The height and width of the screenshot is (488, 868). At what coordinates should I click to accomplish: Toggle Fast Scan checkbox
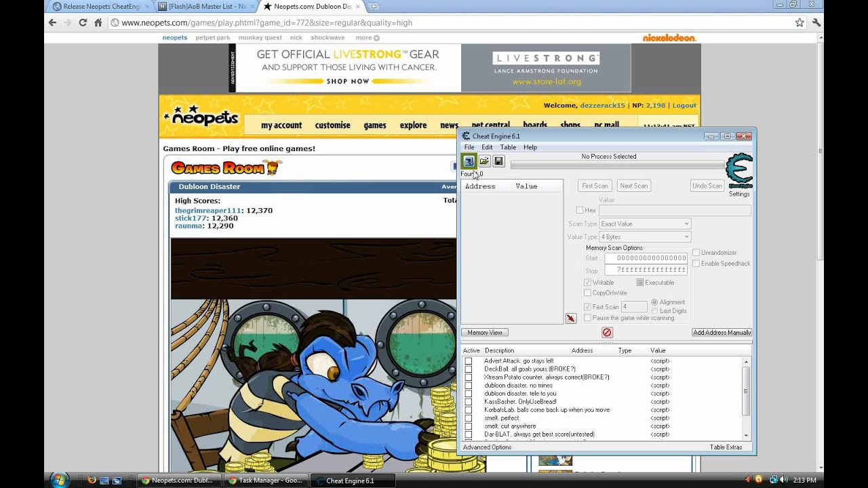[x=587, y=306]
